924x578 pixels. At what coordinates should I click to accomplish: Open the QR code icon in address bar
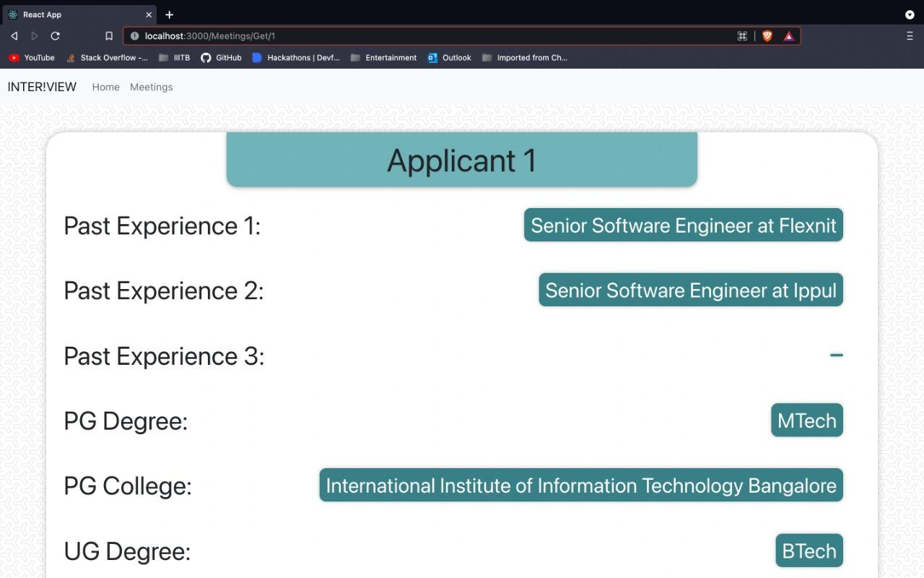[742, 36]
